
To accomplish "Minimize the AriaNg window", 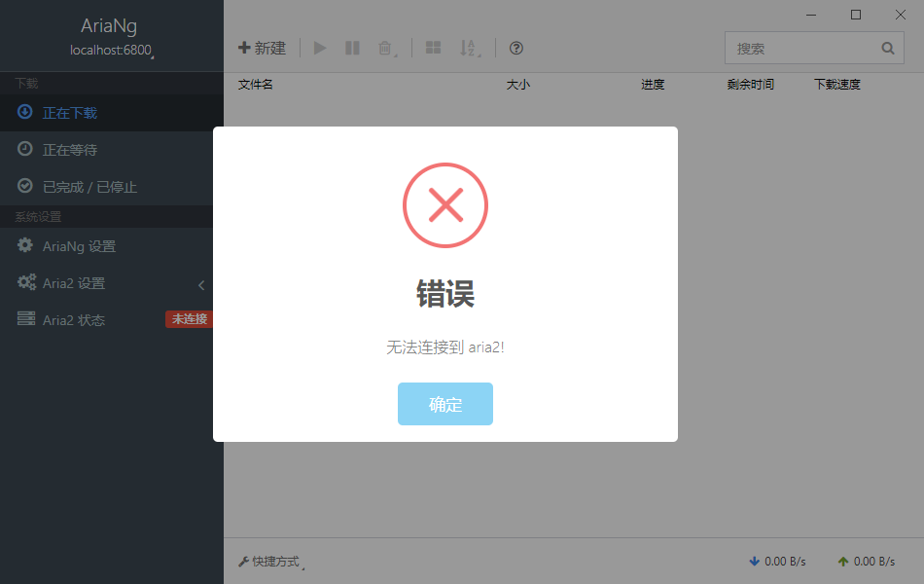I will point(811,15).
